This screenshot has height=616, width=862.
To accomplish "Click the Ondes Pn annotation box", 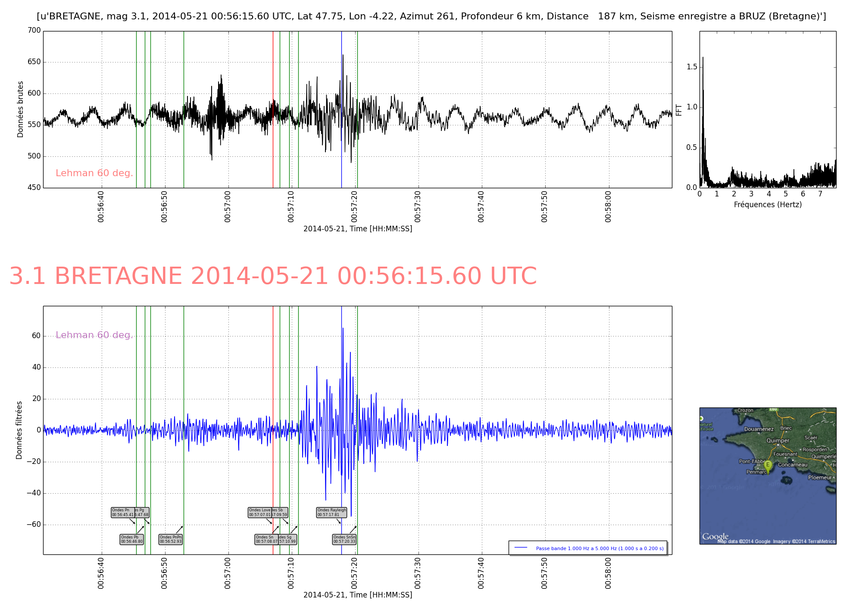I will 122,512.
